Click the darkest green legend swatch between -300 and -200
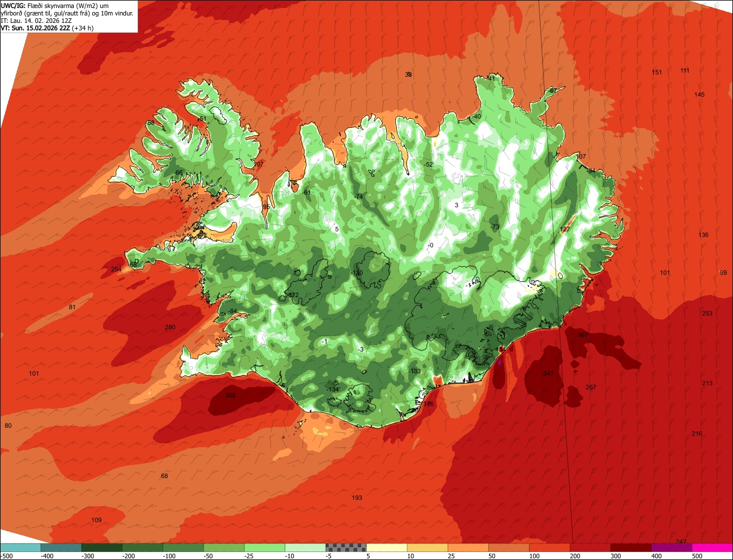The image size is (733, 560). pos(102,547)
